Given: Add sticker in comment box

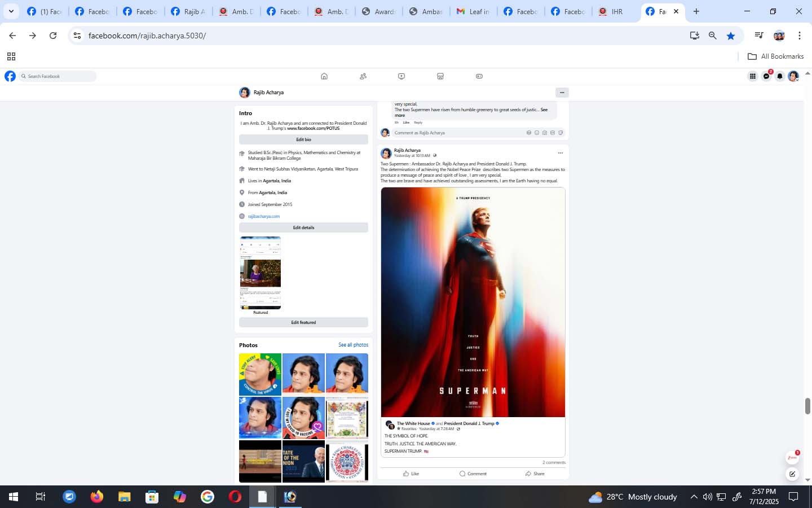Looking at the screenshot, I should pyautogui.click(x=561, y=133).
